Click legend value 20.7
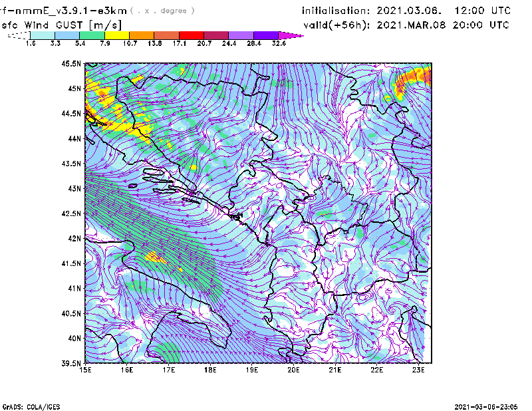Viewport: 532px width, 411px height. point(204,43)
